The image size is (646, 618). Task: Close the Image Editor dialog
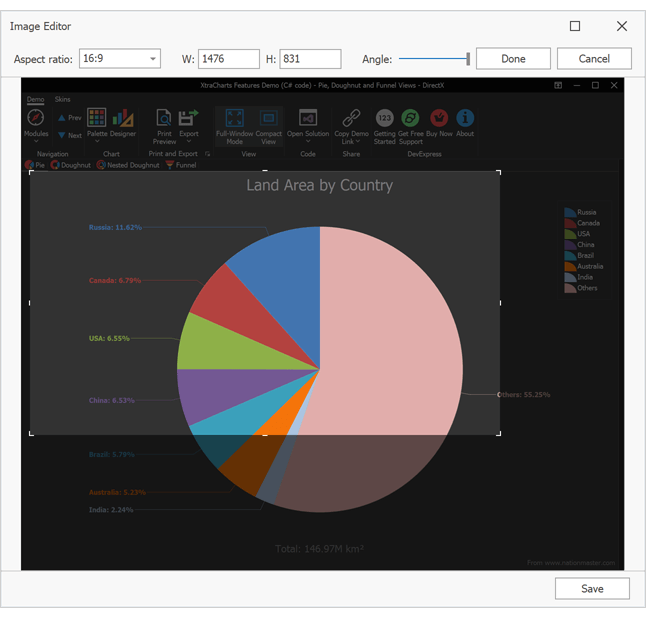click(x=622, y=26)
